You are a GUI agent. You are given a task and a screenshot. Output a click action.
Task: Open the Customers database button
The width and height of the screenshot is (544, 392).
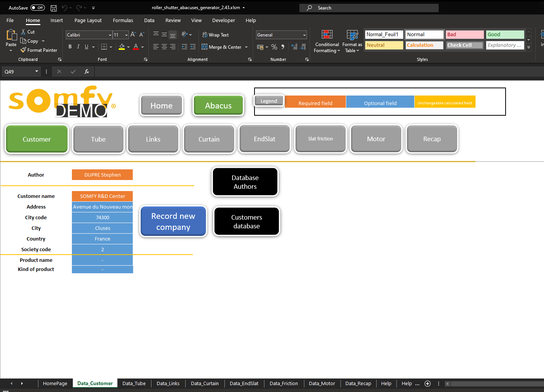pyautogui.click(x=247, y=221)
